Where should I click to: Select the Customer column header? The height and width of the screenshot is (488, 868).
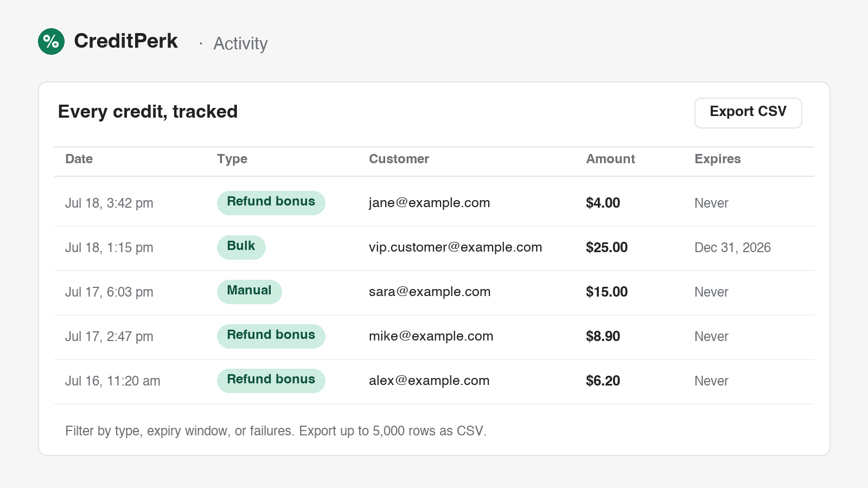(399, 159)
